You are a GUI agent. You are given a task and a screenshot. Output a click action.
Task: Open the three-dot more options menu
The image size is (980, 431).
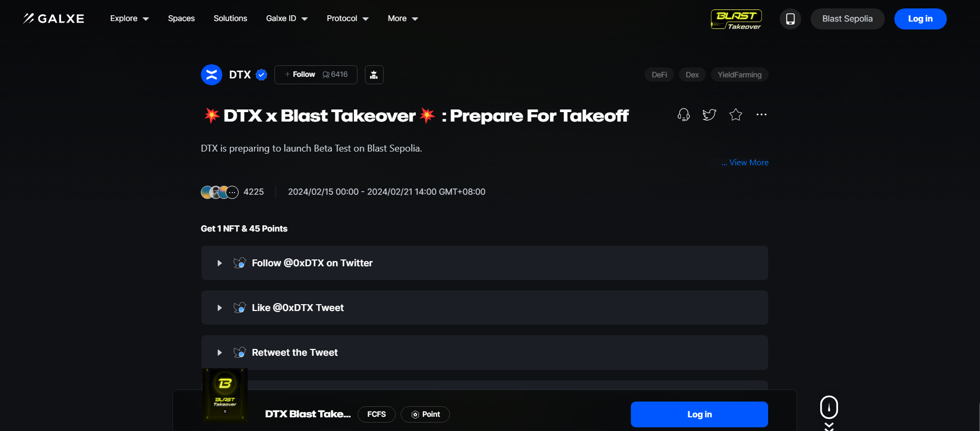pos(761,115)
